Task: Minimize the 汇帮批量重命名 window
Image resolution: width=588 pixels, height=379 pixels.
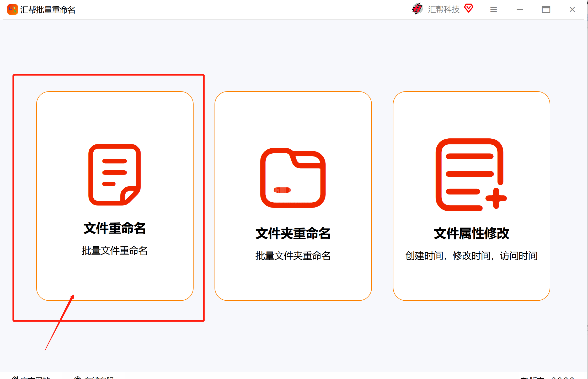Action: pos(520,10)
